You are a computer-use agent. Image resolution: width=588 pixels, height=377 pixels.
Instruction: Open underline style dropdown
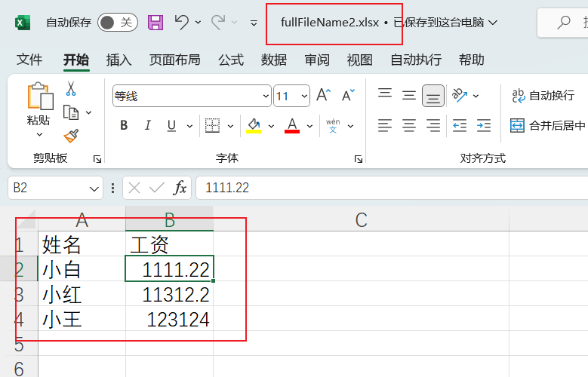[189, 126]
